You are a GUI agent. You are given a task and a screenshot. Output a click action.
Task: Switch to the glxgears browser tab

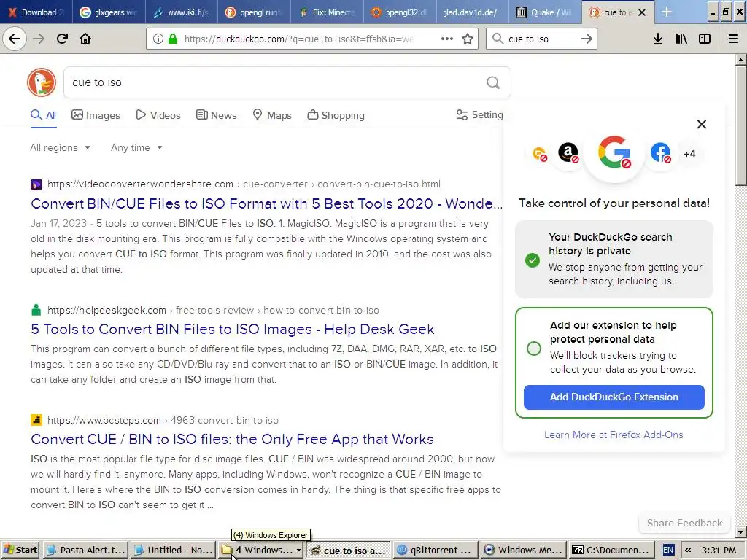pyautogui.click(x=108, y=12)
